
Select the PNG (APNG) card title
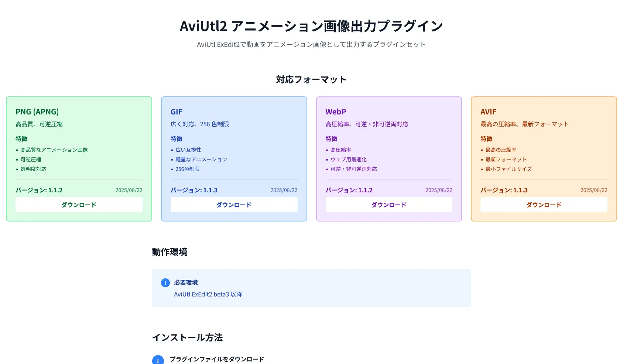click(x=37, y=112)
